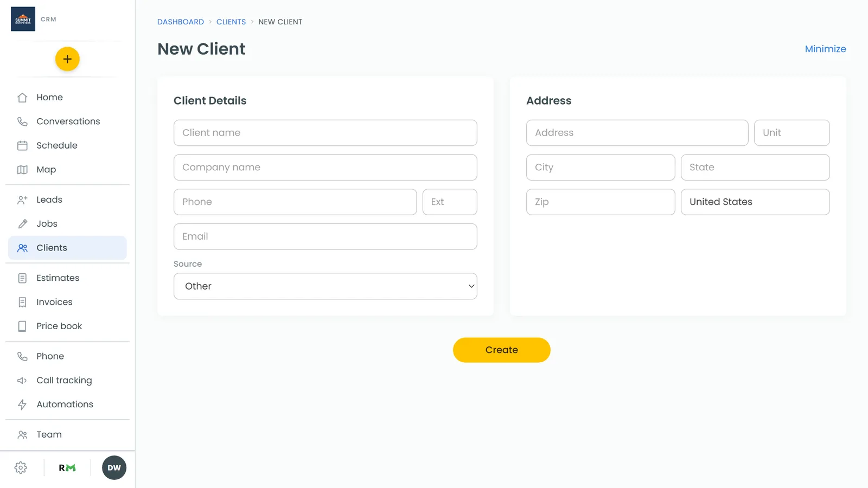Click the Jobs pencil icon
The width and height of the screenshot is (868, 488).
click(x=22, y=224)
